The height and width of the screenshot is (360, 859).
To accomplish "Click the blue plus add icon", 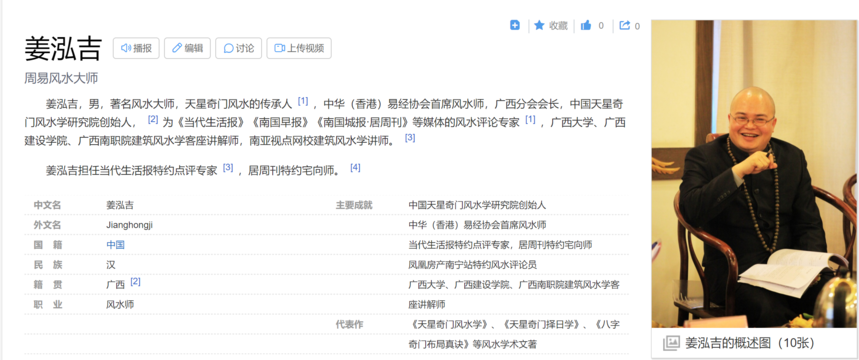I will (514, 25).
